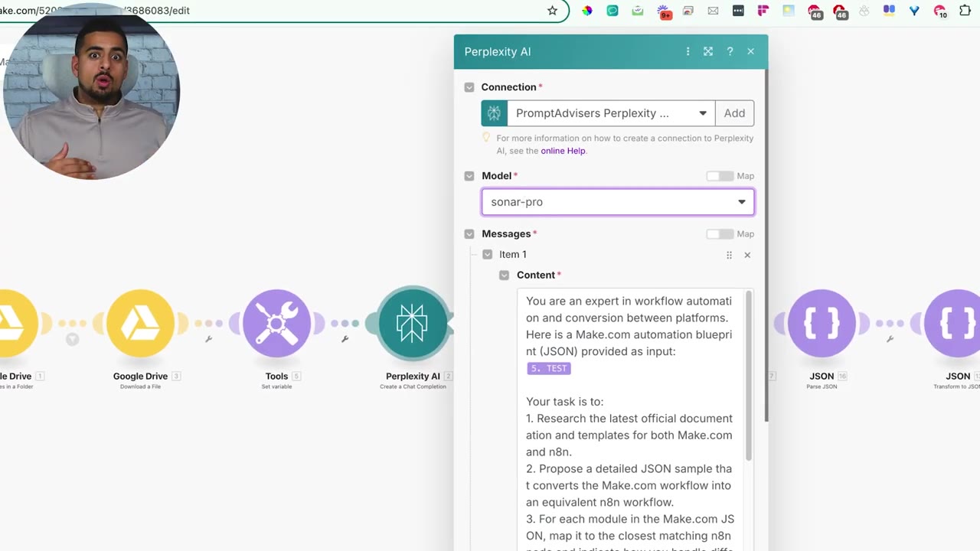Click the 'Parse JSON' module caption
This screenshot has width=980, height=551.
tap(822, 386)
